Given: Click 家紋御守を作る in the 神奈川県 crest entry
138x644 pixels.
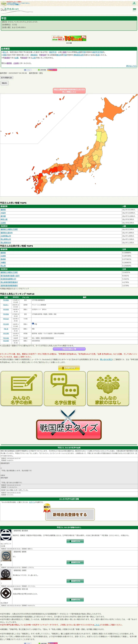Looking at the screenshot, I should point(75,600).
